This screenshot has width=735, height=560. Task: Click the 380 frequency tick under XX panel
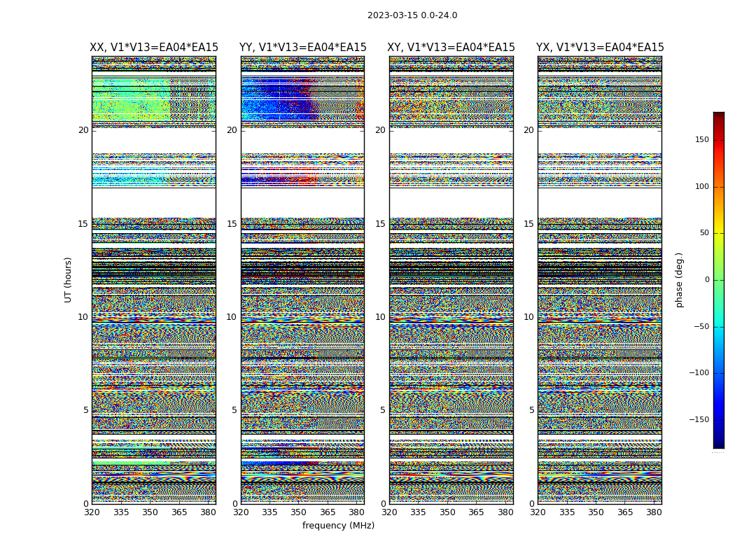tap(208, 512)
